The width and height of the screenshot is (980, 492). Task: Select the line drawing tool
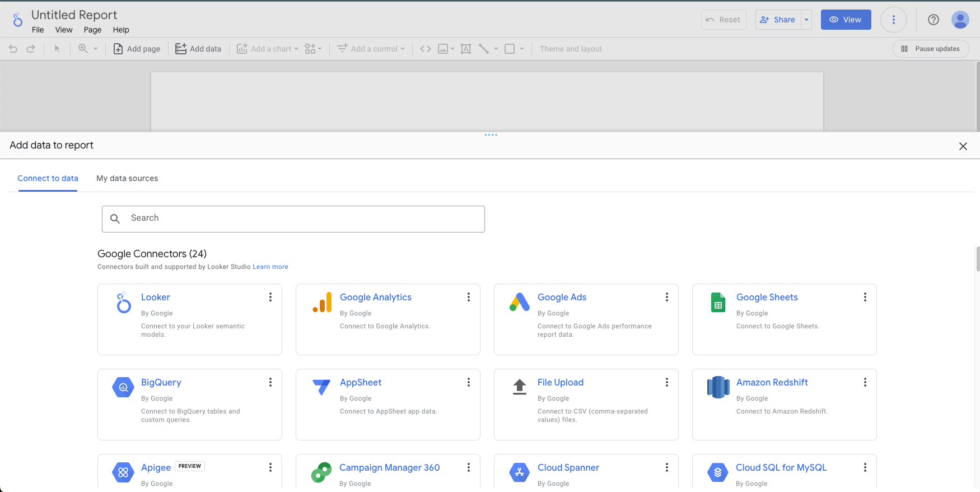tap(484, 49)
